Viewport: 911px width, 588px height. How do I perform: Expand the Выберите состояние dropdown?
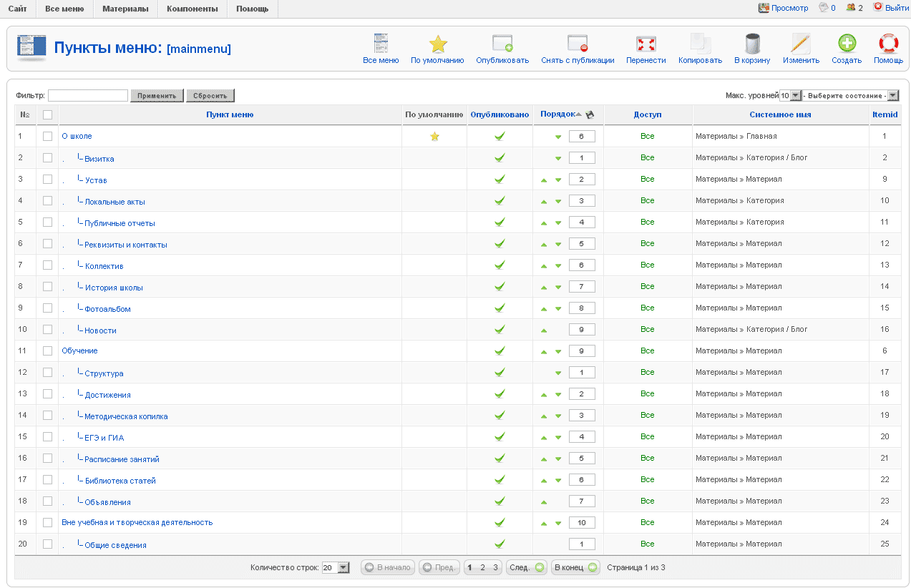pyautogui.click(x=850, y=96)
